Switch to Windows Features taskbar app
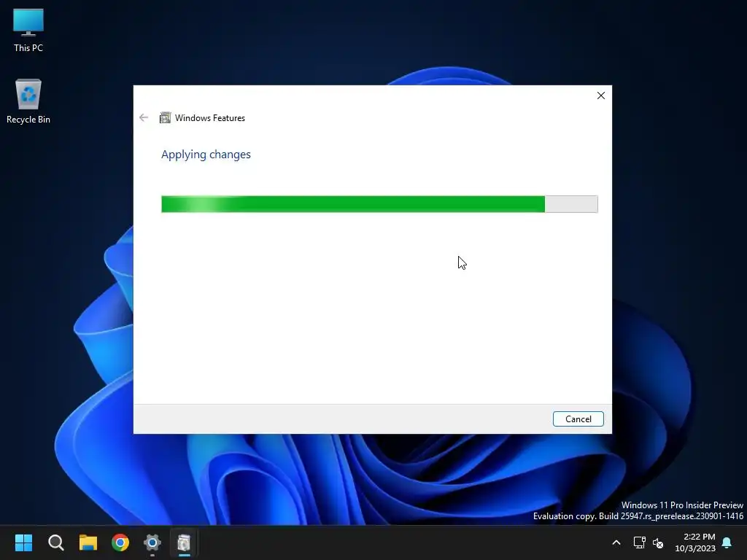Viewport: 747px width, 560px height. coord(184,542)
